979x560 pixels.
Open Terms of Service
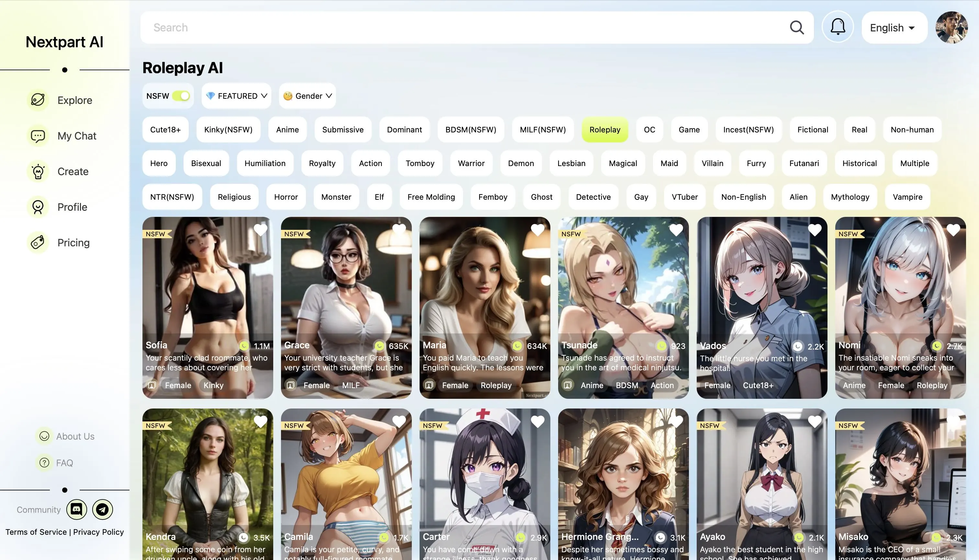(x=36, y=532)
